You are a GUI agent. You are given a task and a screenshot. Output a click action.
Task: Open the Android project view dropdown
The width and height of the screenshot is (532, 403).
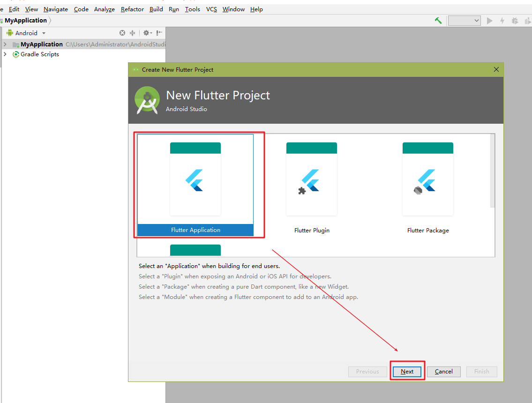click(26, 33)
